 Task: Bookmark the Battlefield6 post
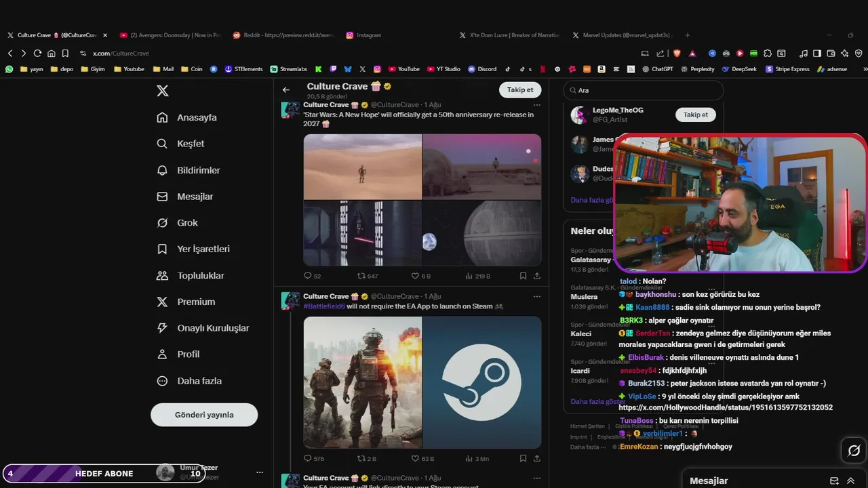(523, 458)
